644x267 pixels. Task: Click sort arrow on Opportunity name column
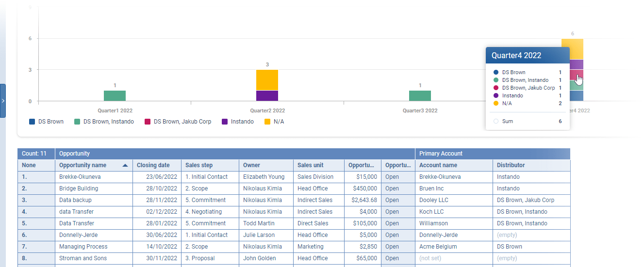tap(125, 165)
